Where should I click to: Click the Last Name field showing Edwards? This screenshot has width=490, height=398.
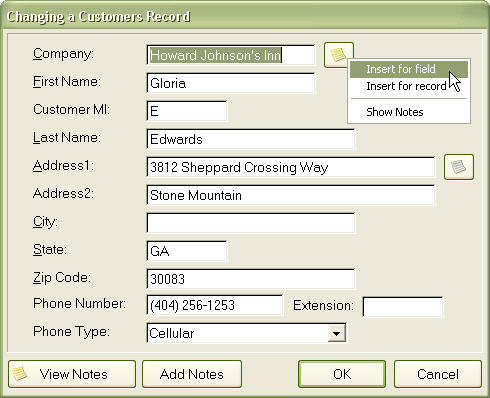coord(251,139)
